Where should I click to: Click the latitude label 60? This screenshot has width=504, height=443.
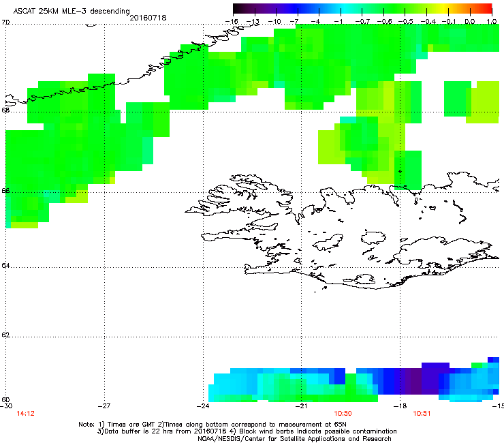[x=5, y=399]
